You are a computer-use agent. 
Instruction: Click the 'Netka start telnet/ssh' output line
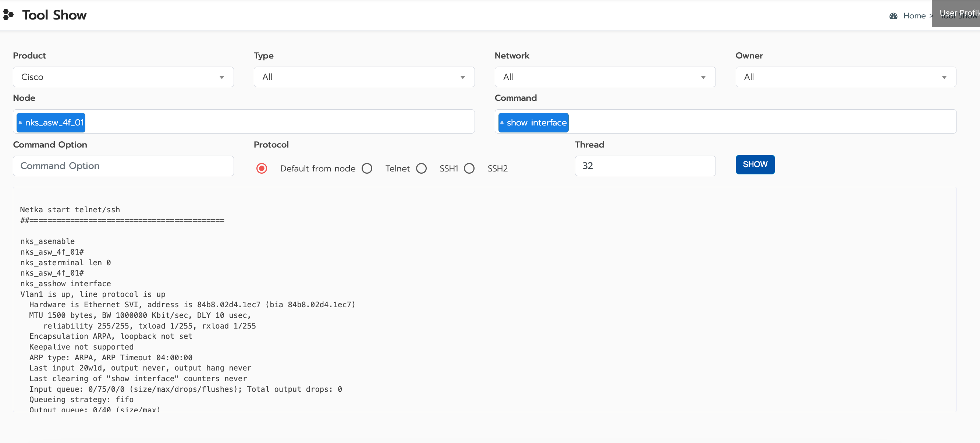[70, 210]
